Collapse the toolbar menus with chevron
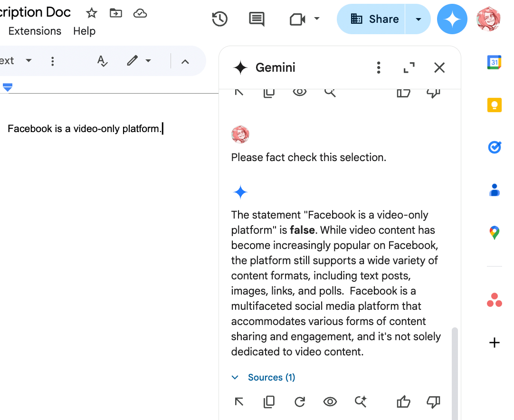The height and width of the screenshot is (420, 514). (185, 62)
